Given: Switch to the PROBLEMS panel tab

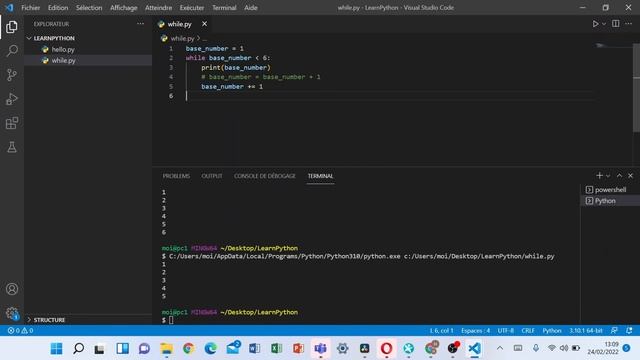Looking at the screenshot, I should coord(176,176).
